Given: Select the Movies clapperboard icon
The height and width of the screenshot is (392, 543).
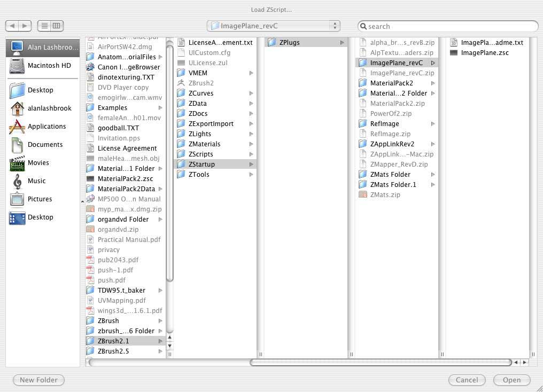Looking at the screenshot, I should pyautogui.click(x=17, y=163).
